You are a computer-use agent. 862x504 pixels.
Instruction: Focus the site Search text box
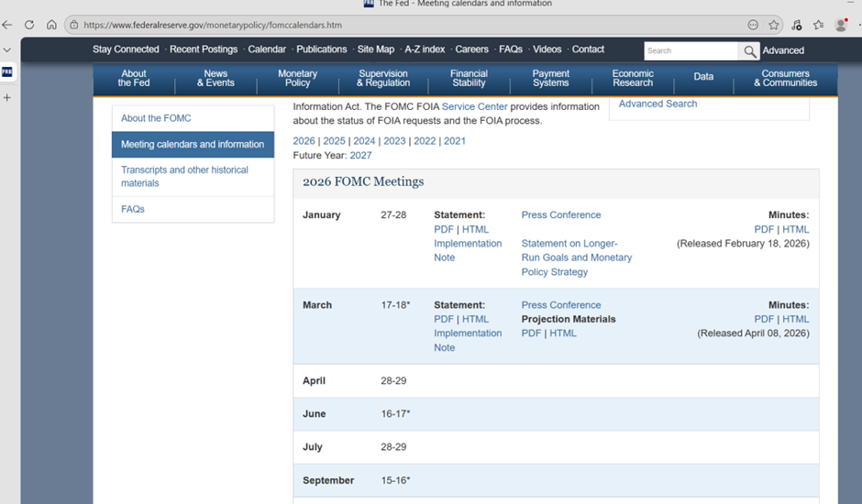pos(691,51)
